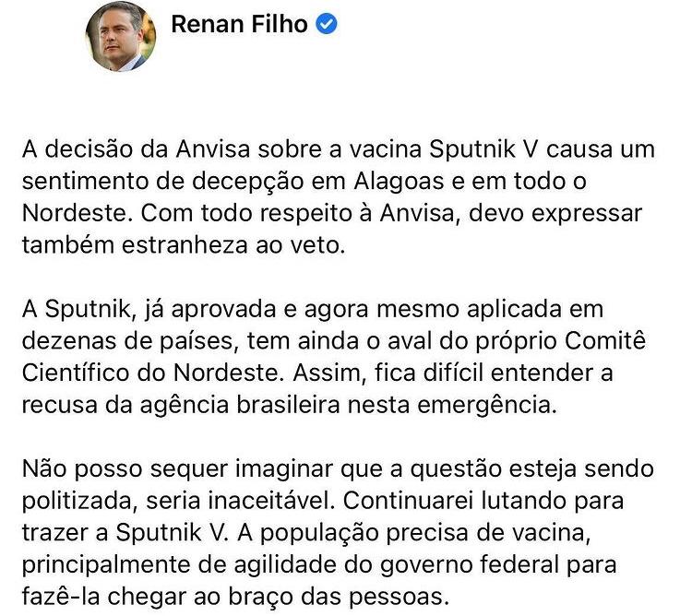Select the paragraph starting "A decisão da Anvisa"
692x616 pixels.
point(339,197)
